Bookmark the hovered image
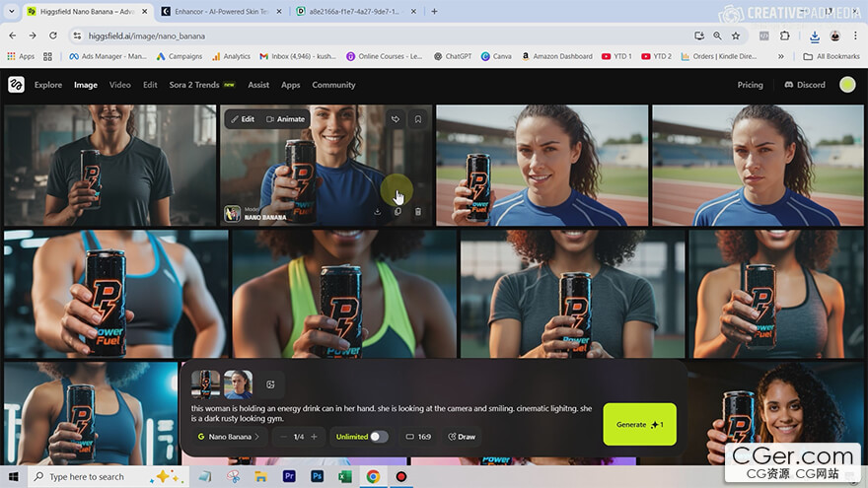 point(418,119)
